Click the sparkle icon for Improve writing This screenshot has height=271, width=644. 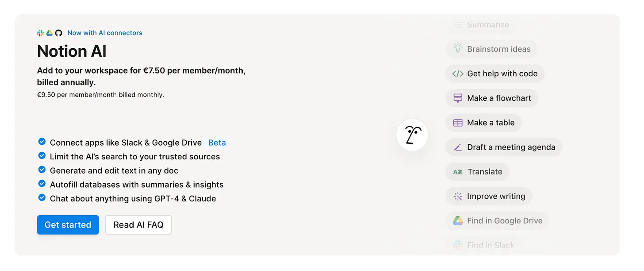(x=458, y=196)
